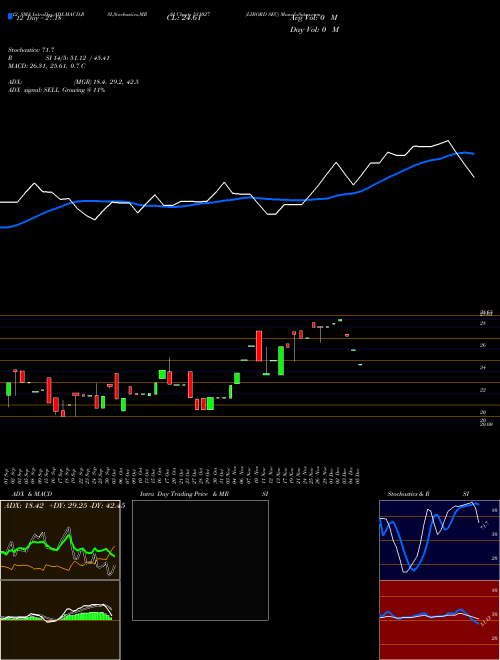Click the empty Intra Day Trading Price panel
Image resolution: width=500 pixels, height=660 pixels.
(200, 560)
